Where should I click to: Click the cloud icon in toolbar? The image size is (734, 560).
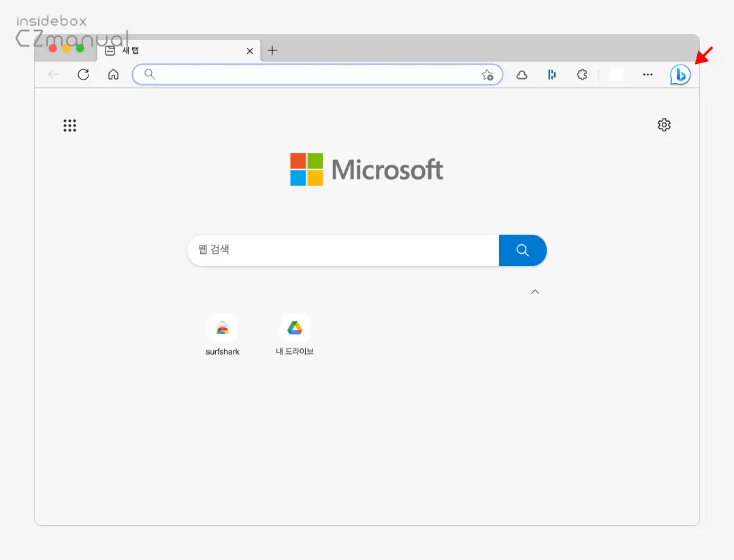coord(522,75)
